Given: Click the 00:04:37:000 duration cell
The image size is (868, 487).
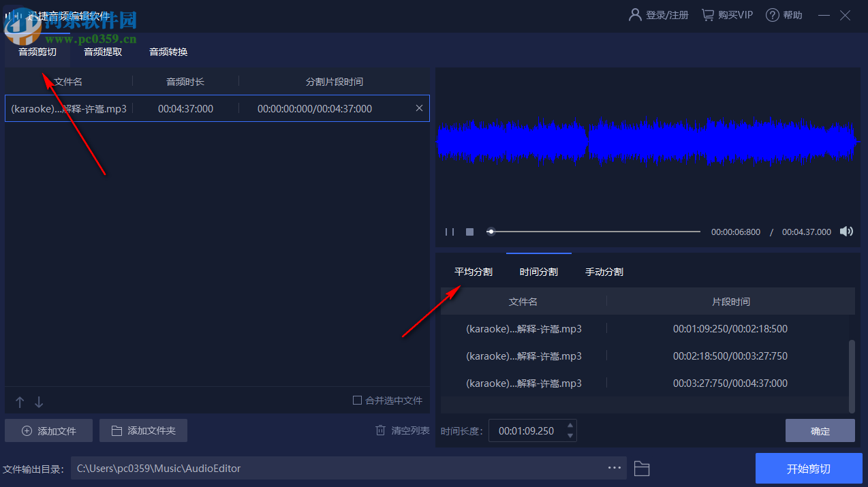Looking at the screenshot, I should pos(185,109).
